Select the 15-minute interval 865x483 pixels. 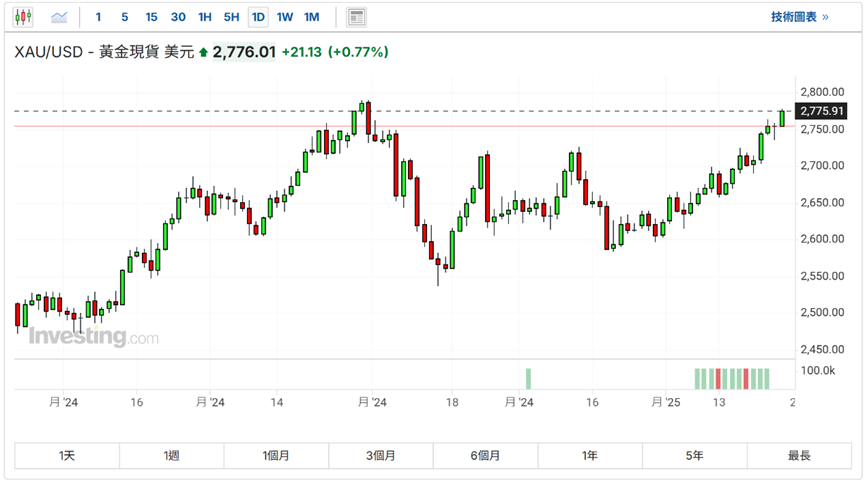tap(151, 17)
